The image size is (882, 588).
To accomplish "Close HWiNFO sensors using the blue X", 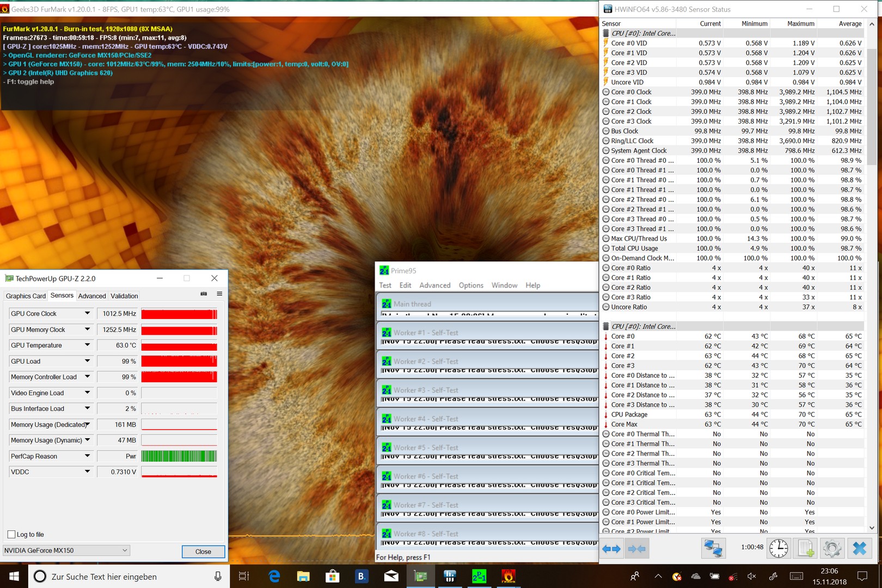I will click(859, 548).
